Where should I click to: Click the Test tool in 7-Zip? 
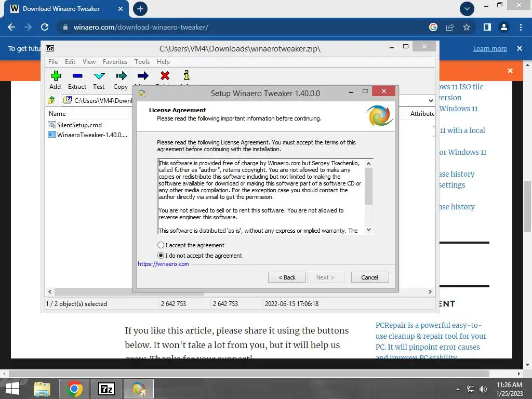pos(99,81)
